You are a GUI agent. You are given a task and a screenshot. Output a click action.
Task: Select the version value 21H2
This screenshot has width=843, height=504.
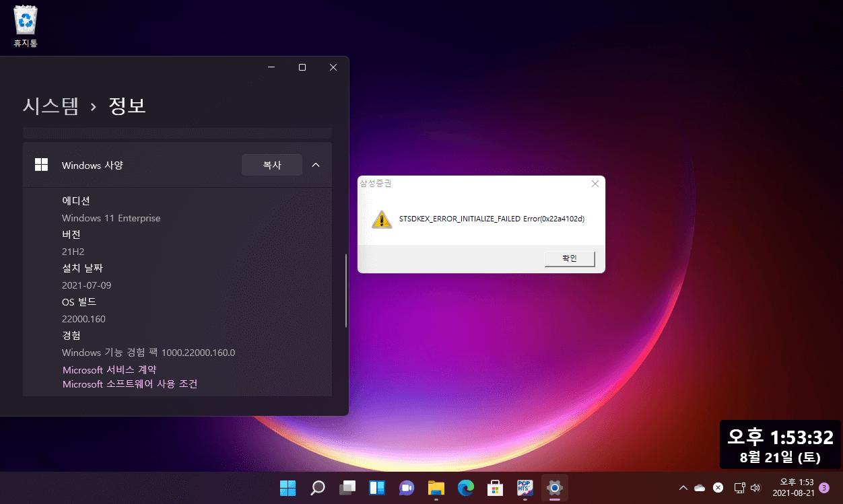[x=73, y=252]
